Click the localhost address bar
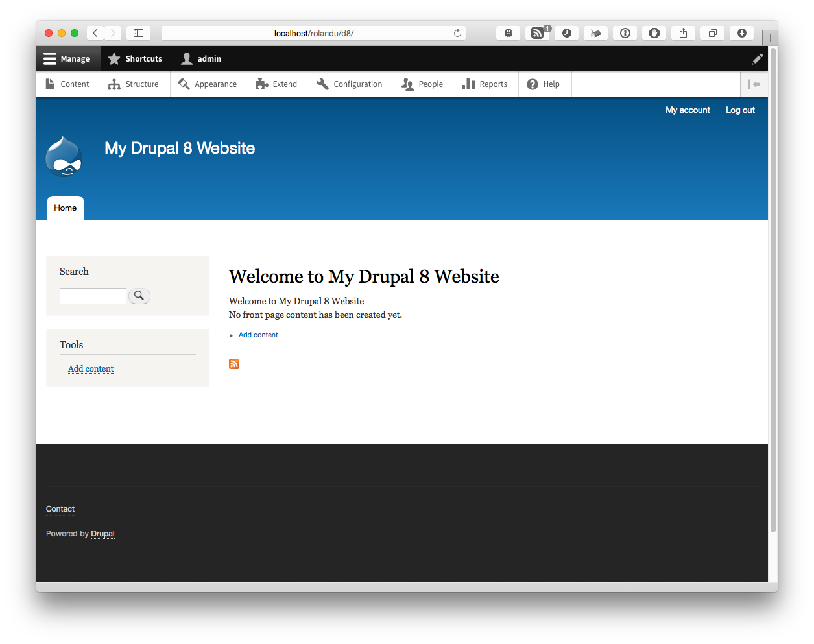The height and width of the screenshot is (644, 814). (x=313, y=33)
